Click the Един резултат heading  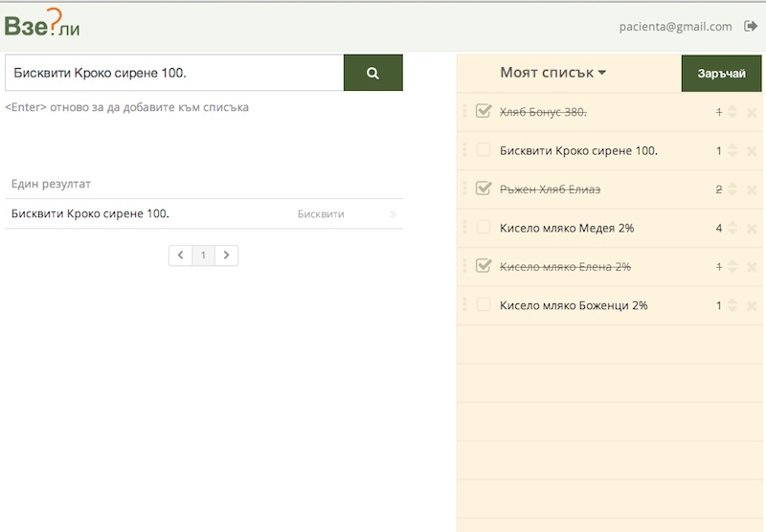(x=51, y=184)
